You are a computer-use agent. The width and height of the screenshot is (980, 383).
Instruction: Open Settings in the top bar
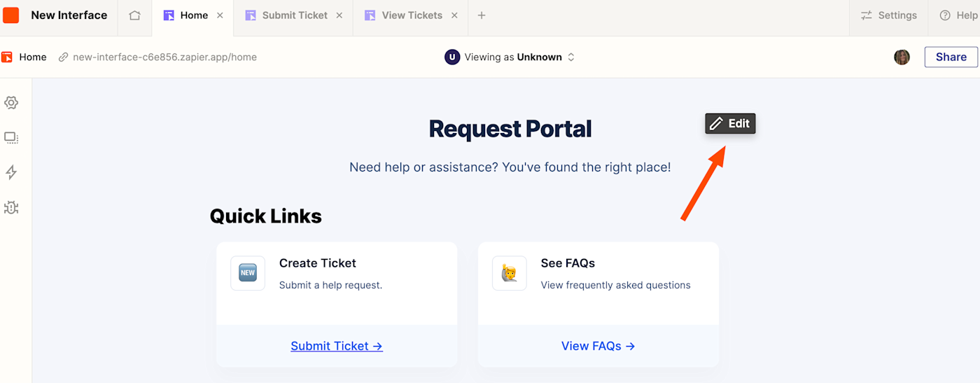click(889, 15)
